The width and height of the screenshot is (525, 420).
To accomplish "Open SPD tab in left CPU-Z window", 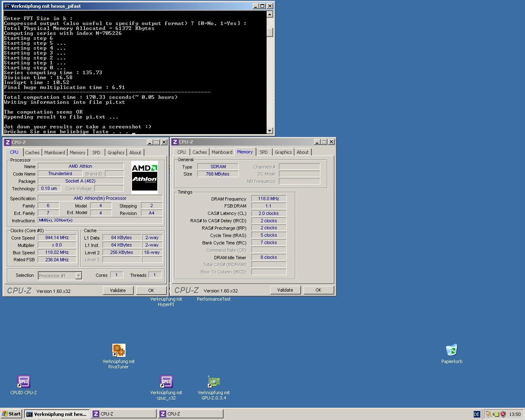I will point(96,153).
